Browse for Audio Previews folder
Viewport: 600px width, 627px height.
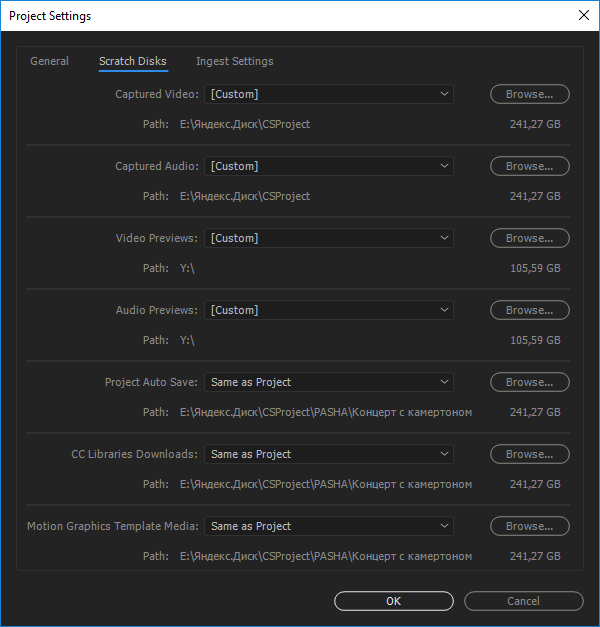click(530, 310)
